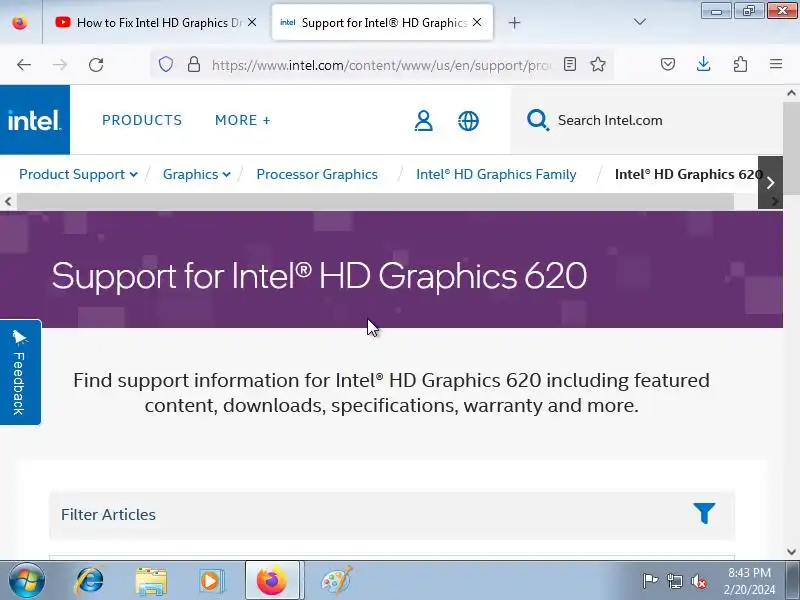
Task: Open the Windows Start menu
Action: tap(27, 580)
